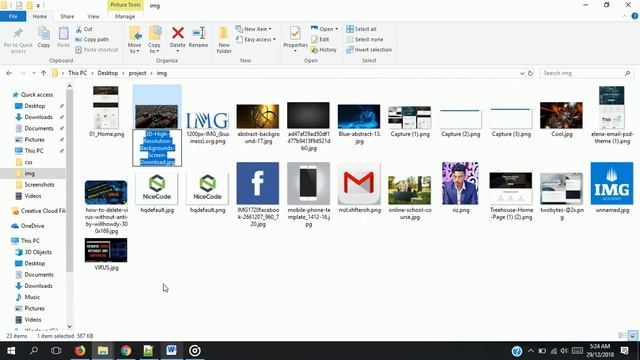Click the navigation pane scroll up arrow
Image resolution: width=640 pixels, height=360 pixels.
tap(69, 86)
